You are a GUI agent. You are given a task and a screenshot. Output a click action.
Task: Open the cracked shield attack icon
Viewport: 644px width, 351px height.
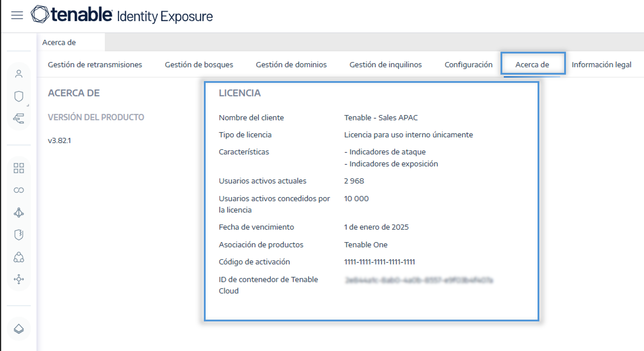point(19,235)
